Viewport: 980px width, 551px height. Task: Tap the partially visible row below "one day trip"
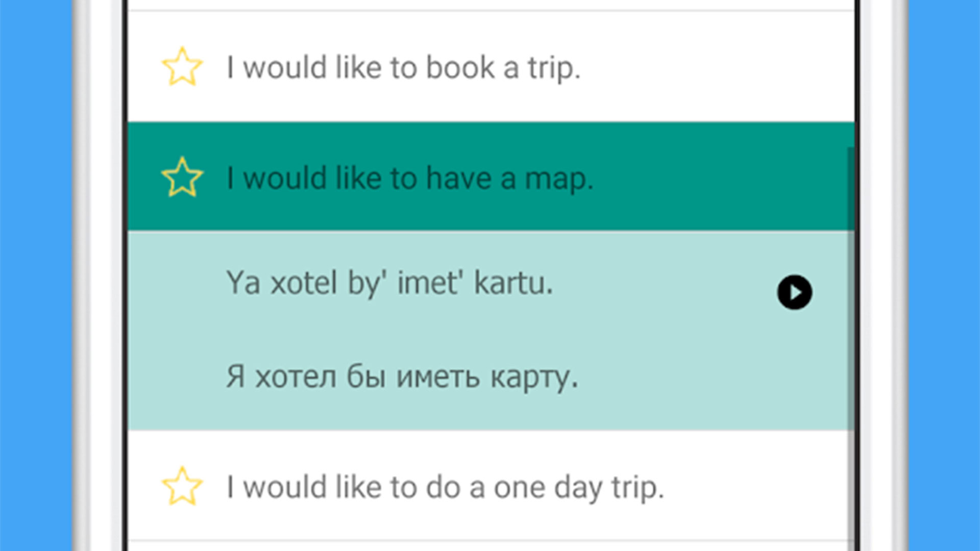490,546
